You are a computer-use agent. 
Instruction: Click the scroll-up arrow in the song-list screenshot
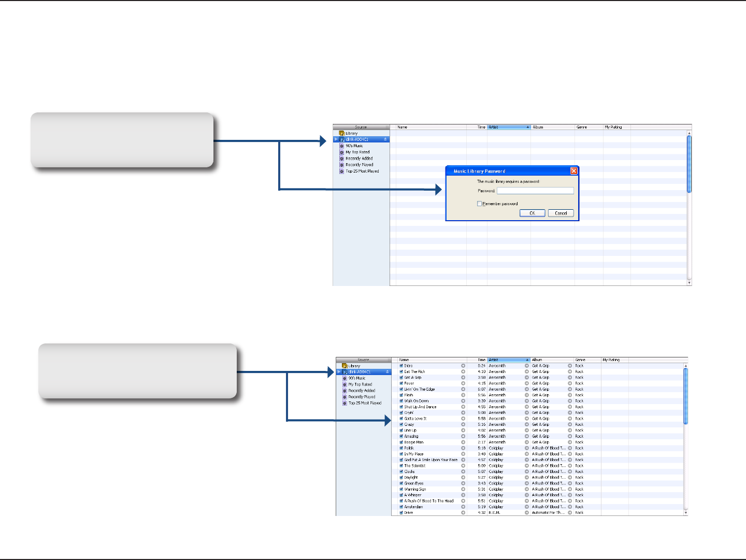coord(686,366)
